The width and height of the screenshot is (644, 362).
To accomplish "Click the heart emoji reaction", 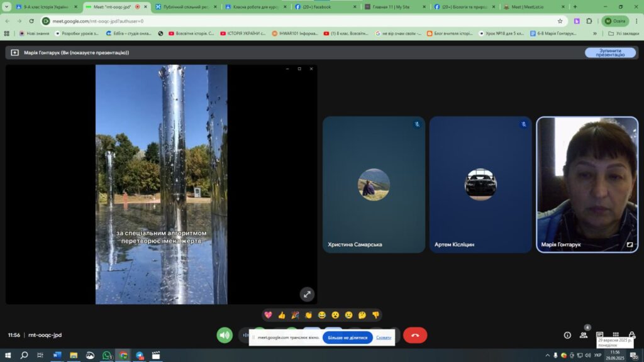I will point(268,315).
